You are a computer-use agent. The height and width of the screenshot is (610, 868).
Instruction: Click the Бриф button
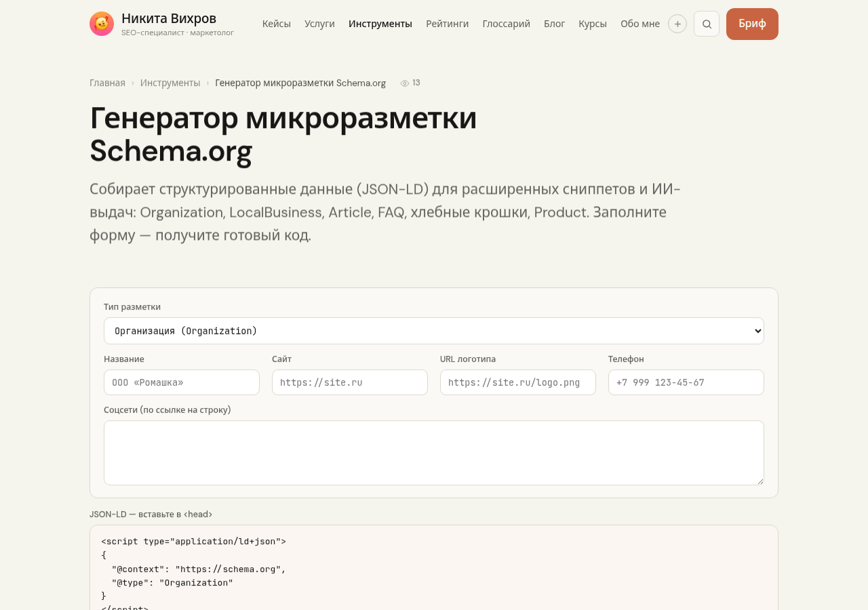(x=752, y=24)
